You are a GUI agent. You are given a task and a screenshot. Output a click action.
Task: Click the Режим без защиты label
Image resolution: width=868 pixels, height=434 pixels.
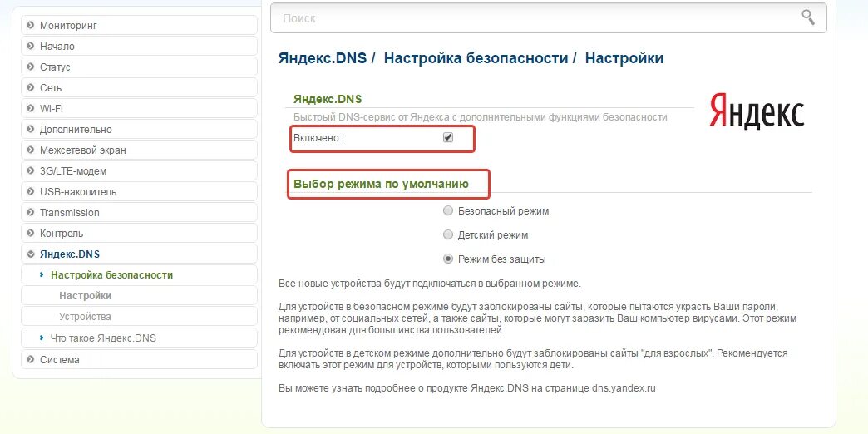click(x=501, y=259)
